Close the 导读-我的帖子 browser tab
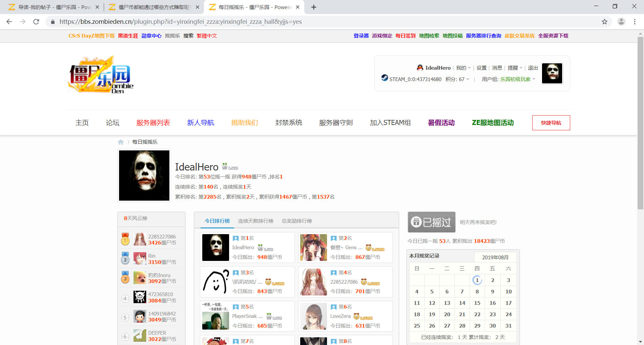 (x=97, y=7)
